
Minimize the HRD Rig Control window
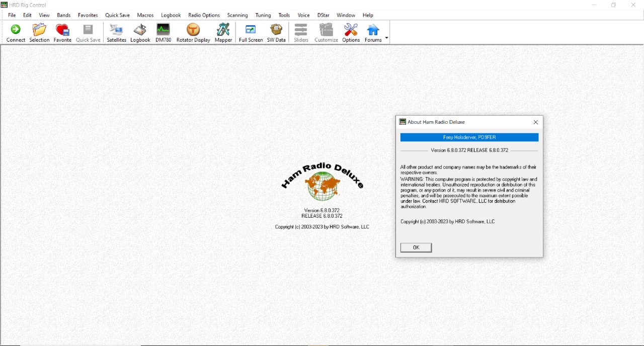click(x=594, y=5)
